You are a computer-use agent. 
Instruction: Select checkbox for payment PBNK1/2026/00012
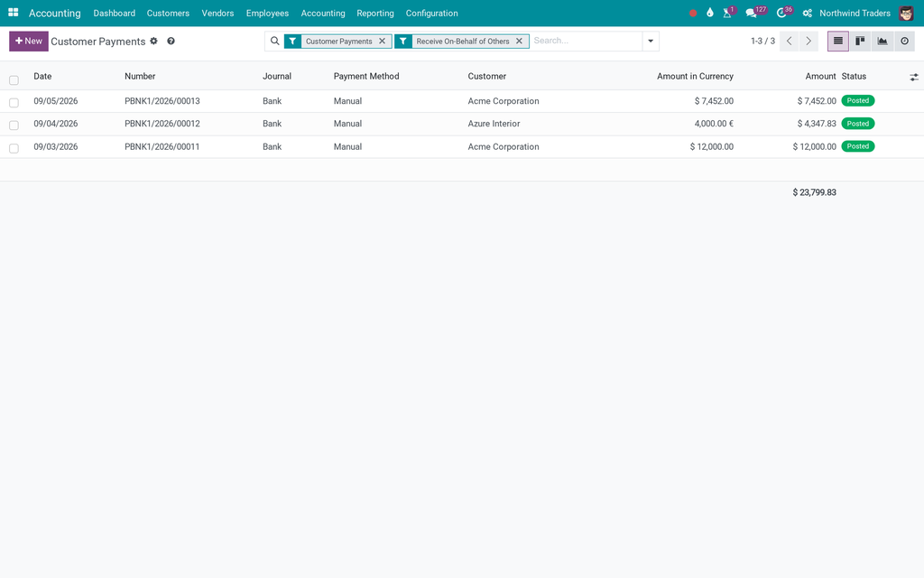pyautogui.click(x=14, y=125)
